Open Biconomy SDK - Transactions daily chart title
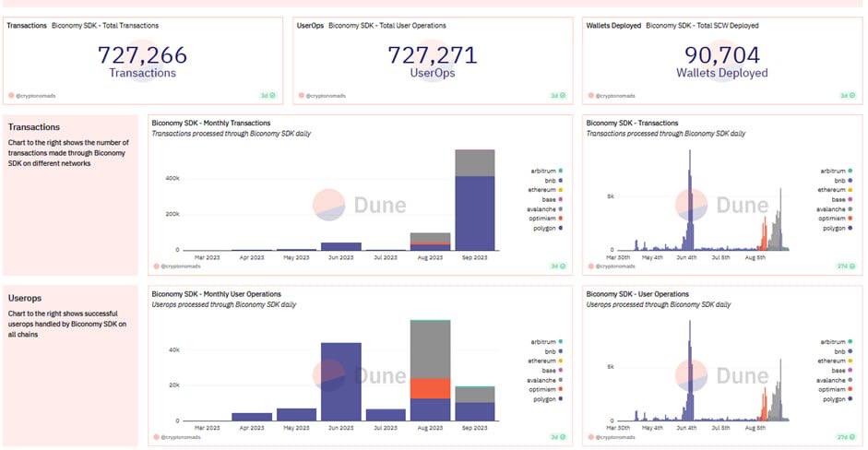This screenshot has height=450, width=868. (x=632, y=123)
